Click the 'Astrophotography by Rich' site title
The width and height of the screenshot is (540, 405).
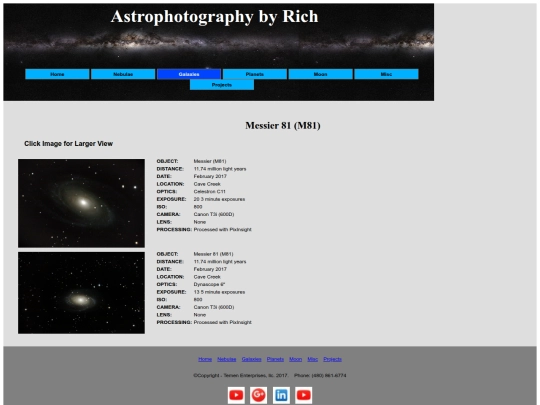pyautogui.click(x=215, y=17)
